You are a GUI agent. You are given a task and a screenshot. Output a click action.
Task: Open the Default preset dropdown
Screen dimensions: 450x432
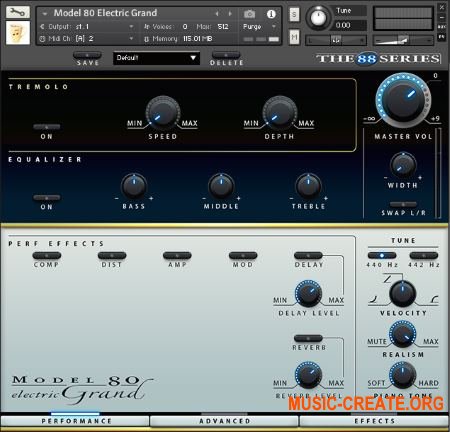(156, 58)
